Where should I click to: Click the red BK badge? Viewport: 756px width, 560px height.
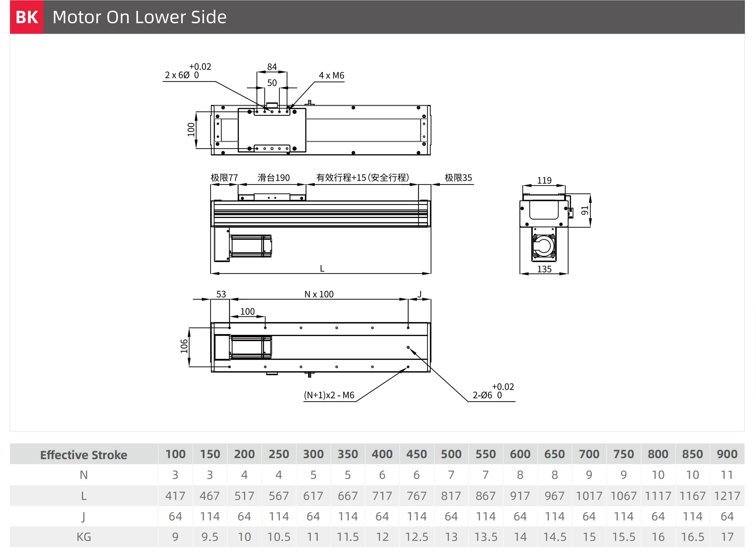coord(26,17)
